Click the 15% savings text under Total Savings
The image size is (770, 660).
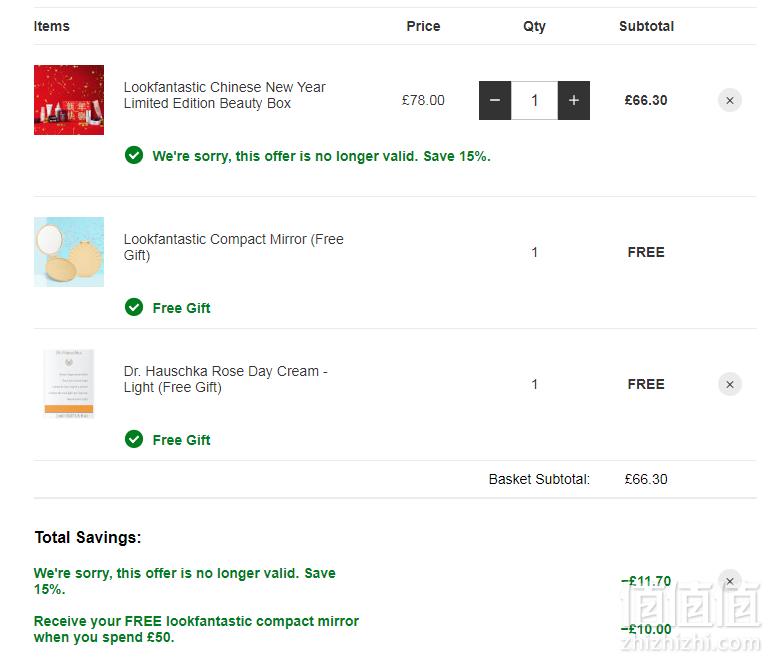[185, 581]
